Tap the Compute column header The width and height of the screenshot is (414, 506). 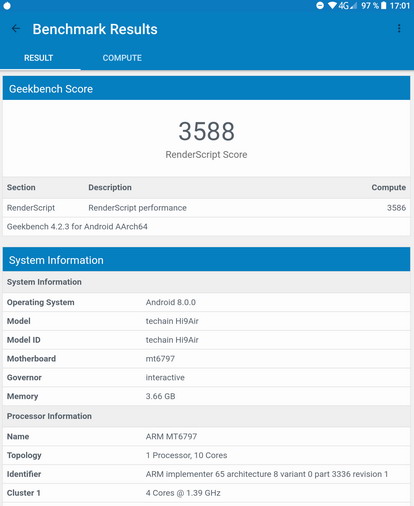389,187
